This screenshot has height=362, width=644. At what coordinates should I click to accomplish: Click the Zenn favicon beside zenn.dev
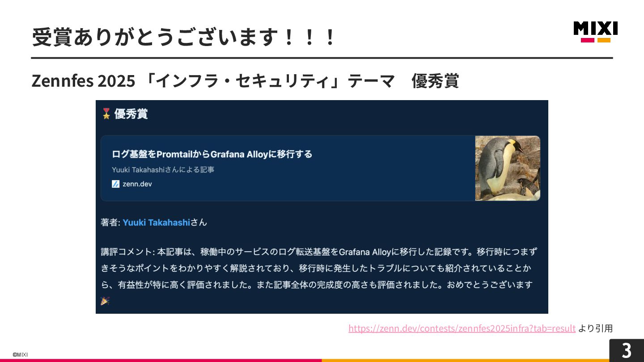click(x=115, y=184)
